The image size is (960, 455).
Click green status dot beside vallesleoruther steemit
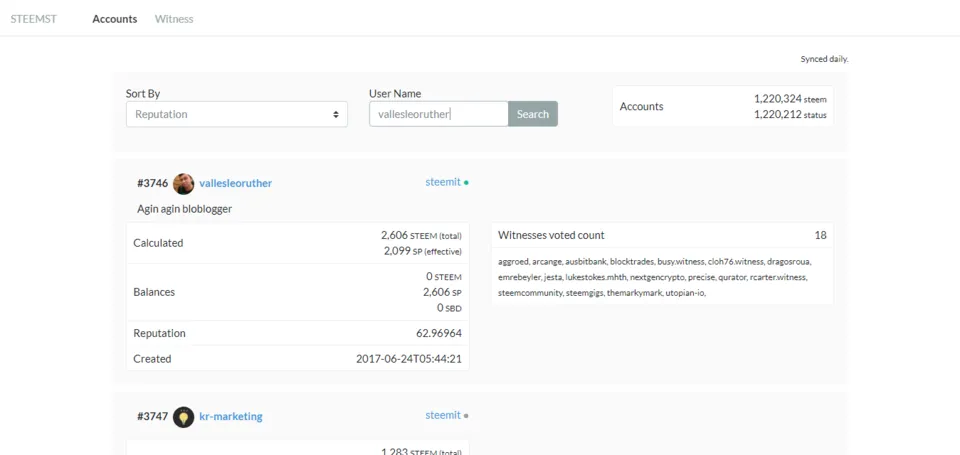click(467, 182)
